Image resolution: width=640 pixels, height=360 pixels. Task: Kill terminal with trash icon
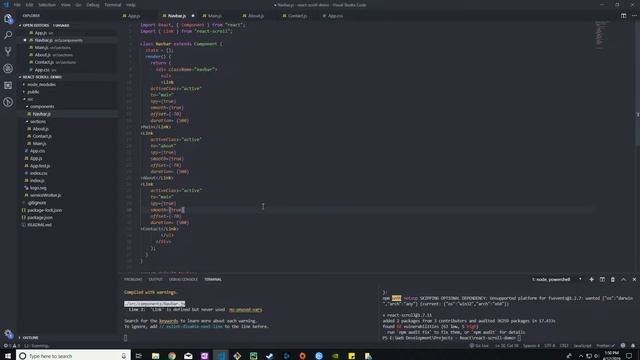point(613,280)
